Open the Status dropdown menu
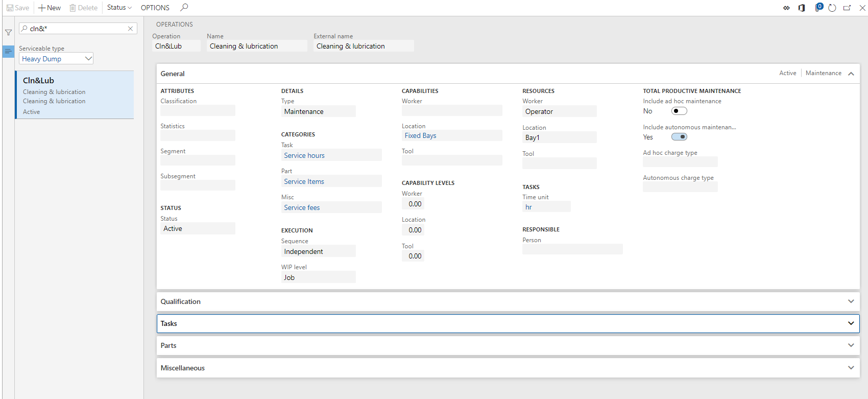This screenshot has width=868, height=399. pos(119,8)
